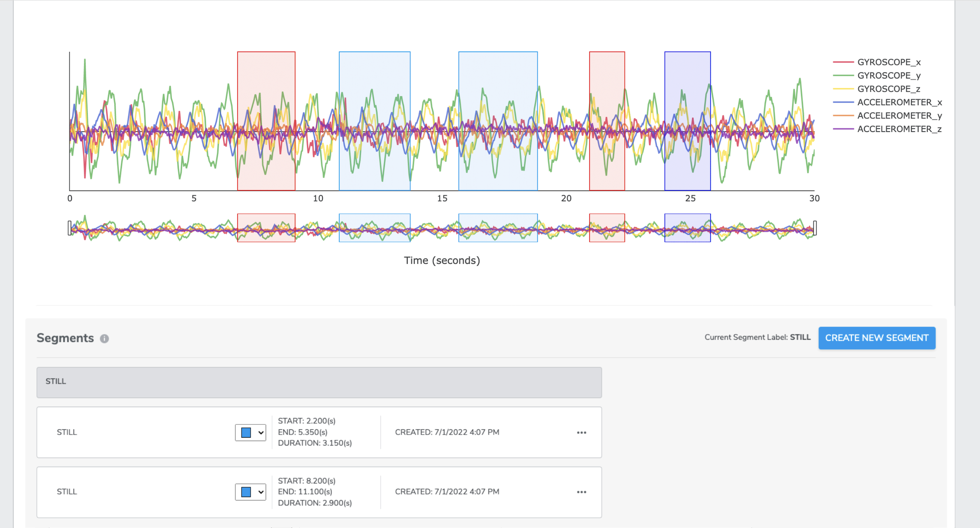
Task: Open options menu for segment starting 8.200s
Action: point(581,492)
